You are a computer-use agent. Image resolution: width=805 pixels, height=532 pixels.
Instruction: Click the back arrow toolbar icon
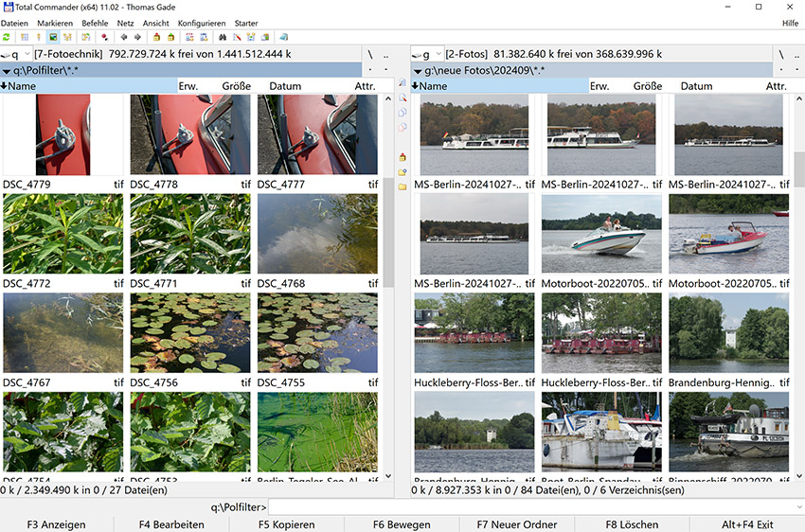pyautogui.click(x=124, y=37)
